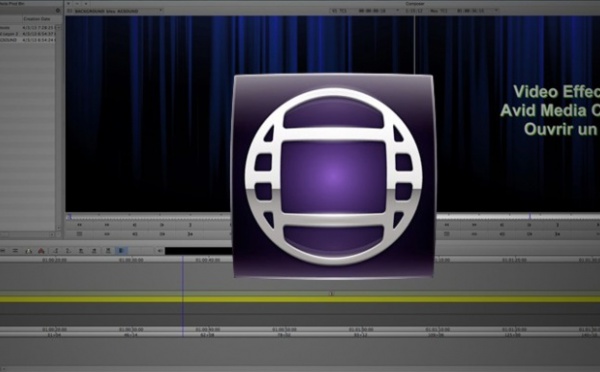Open the Mas TC1 timecode dropdown arrow
This screenshot has width=600, height=372.
click(x=496, y=11)
